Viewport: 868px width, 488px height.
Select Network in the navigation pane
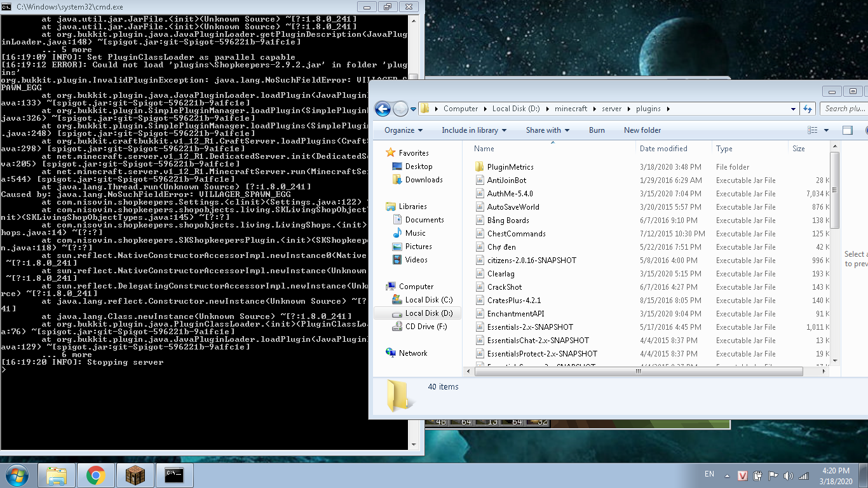tap(413, 353)
